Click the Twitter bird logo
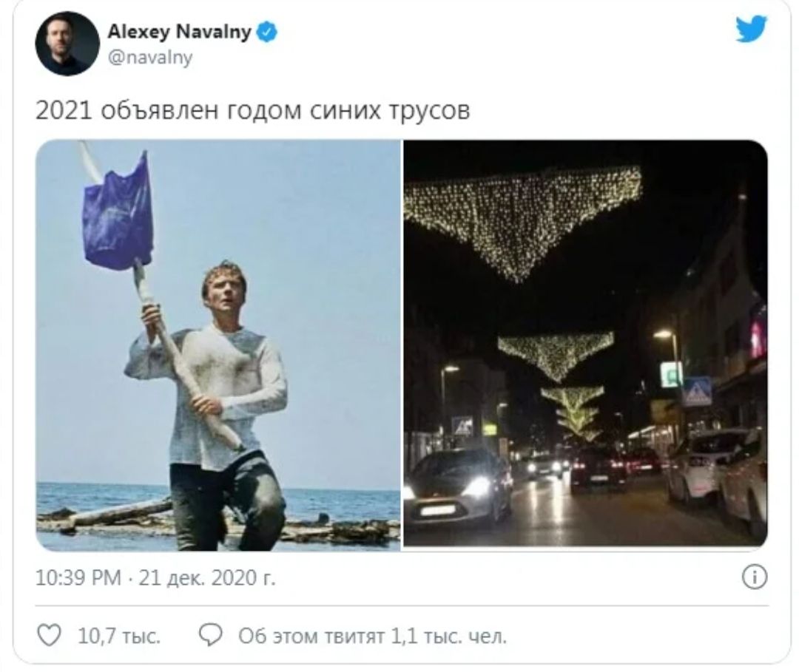 point(751,29)
